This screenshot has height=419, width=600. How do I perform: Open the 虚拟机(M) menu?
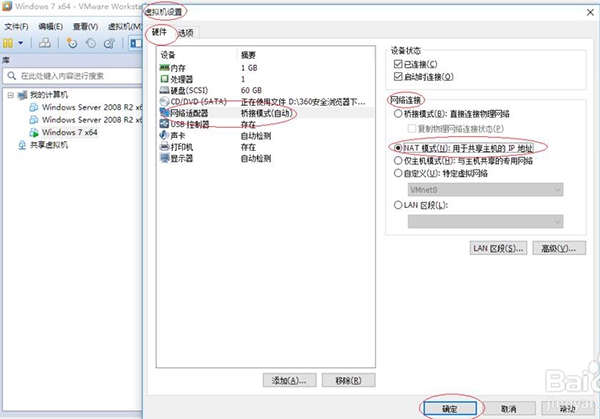coord(125,26)
